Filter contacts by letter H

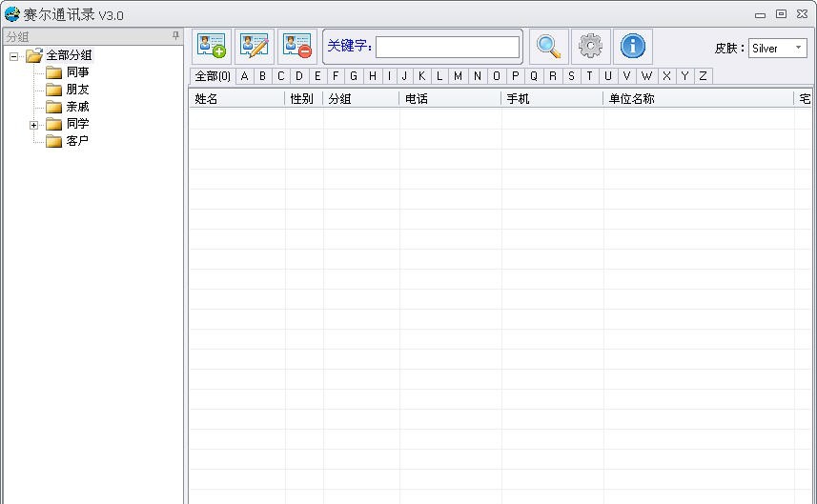click(373, 76)
